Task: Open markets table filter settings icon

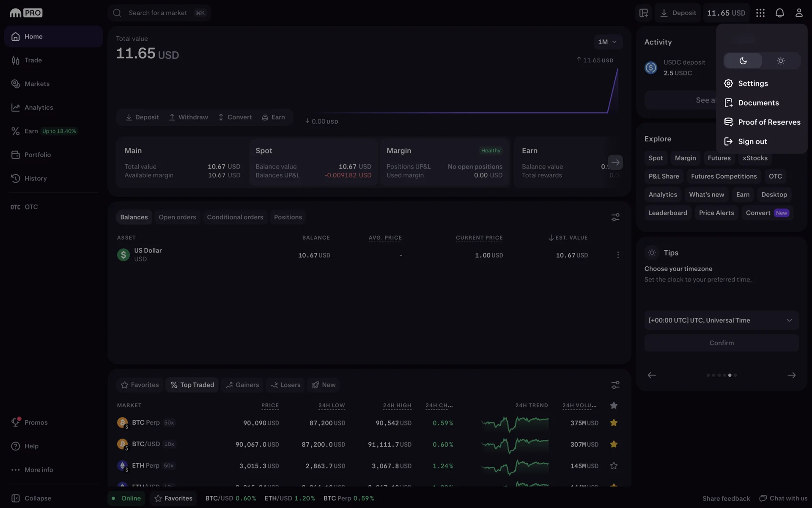Action: pos(615,385)
